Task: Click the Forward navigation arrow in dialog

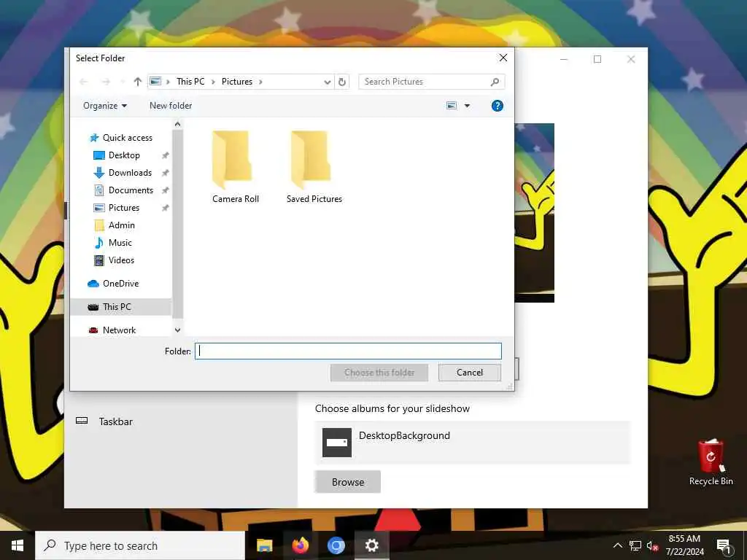Action: pyautogui.click(x=106, y=82)
